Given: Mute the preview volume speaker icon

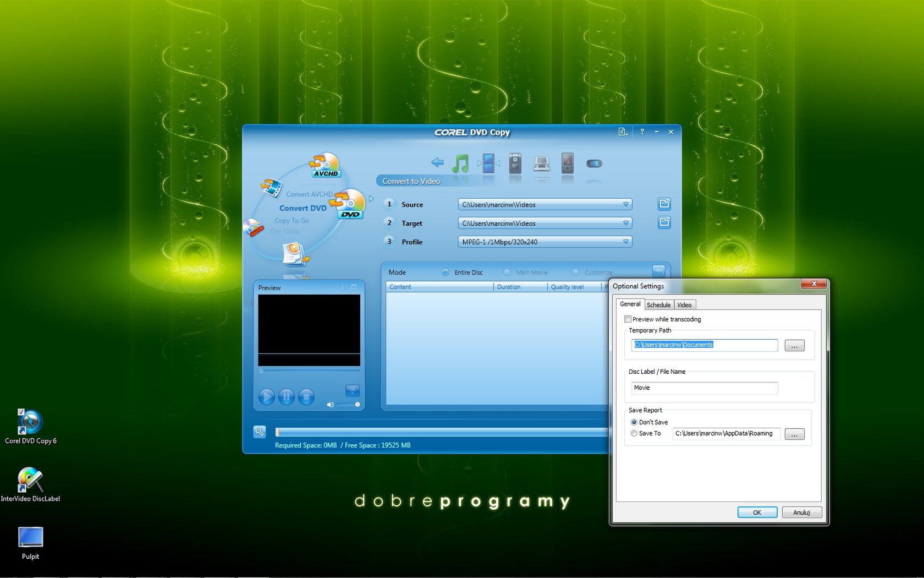Looking at the screenshot, I should 330,405.
